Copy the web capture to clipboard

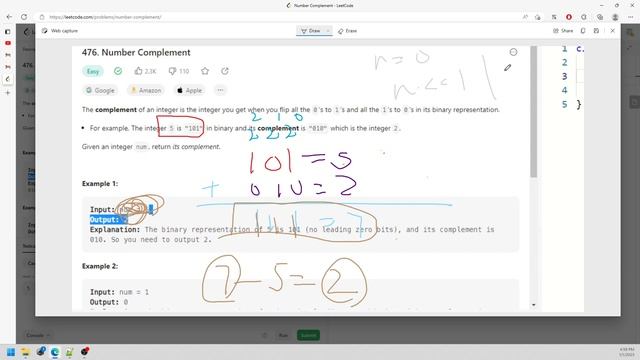[x=583, y=31]
